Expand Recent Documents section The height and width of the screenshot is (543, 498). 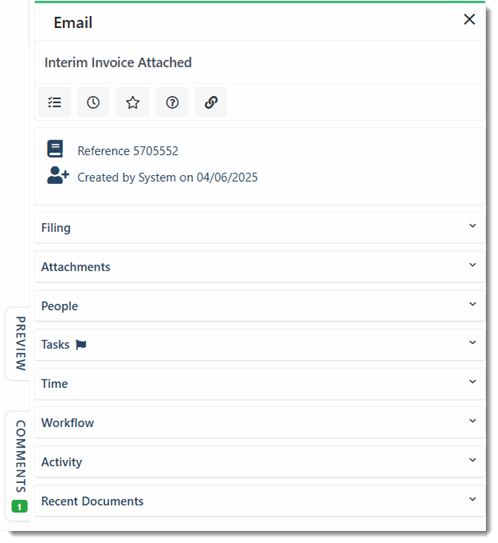pyautogui.click(x=260, y=501)
